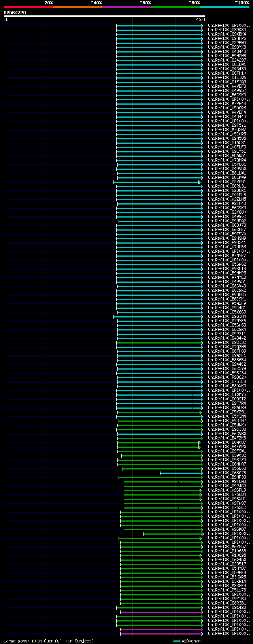The width and height of the screenshot is (253, 644).
Task: Select the UniRef100_C5WNK0 label
Action: coord(227,425)
